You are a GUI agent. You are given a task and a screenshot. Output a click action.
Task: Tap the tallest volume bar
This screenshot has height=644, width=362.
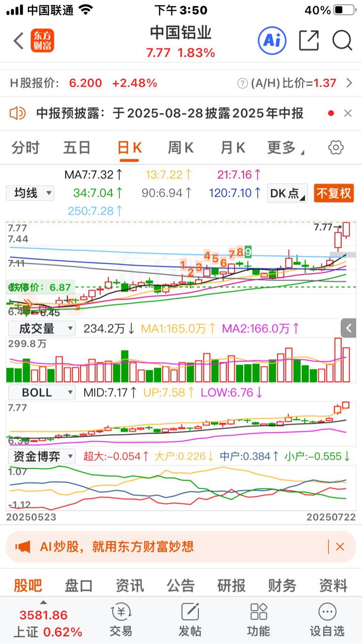tap(338, 360)
